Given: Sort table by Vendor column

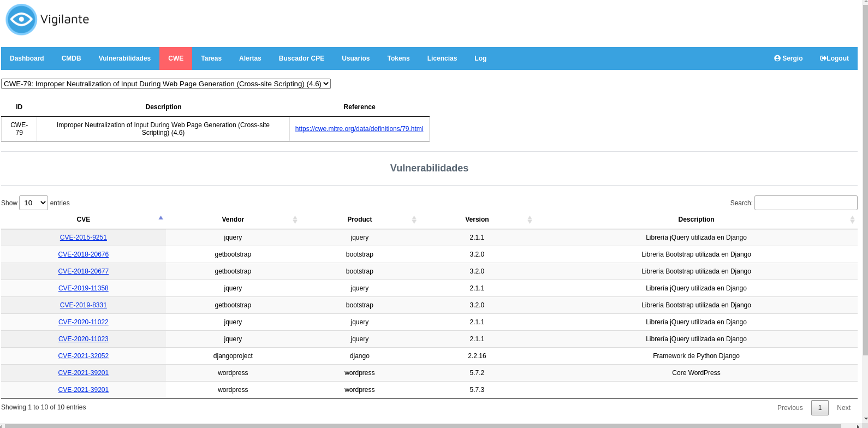Looking at the screenshot, I should tap(233, 219).
